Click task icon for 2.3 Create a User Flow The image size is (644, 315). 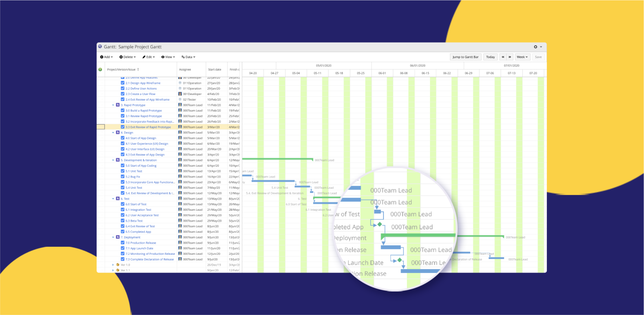122,94
